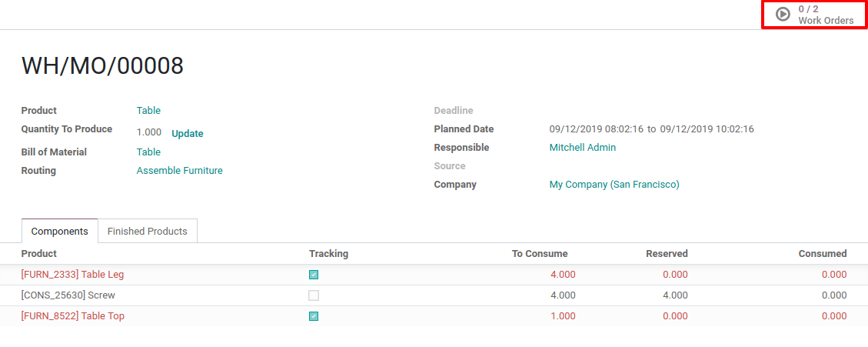Toggle tracking checkbox for Screw row
This screenshot has width=868, height=347.
pyautogui.click(x=314, y=295)
